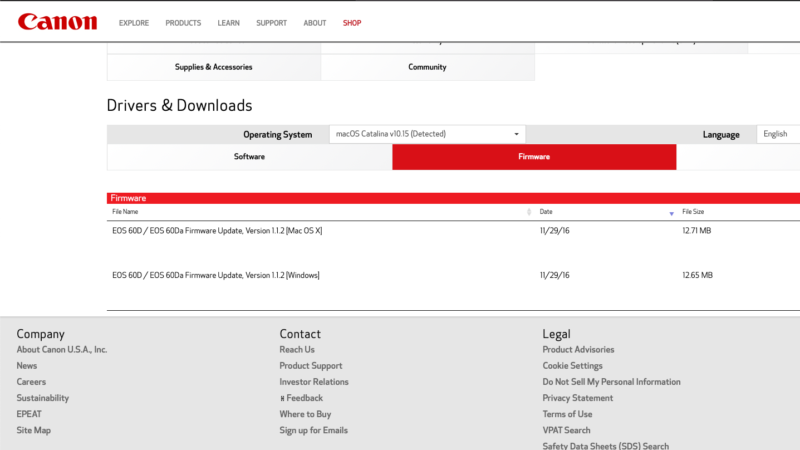Open the EXPLORE menu
Image resolution: width=800 pixels, height=450 pixels.
coord(134,23)
